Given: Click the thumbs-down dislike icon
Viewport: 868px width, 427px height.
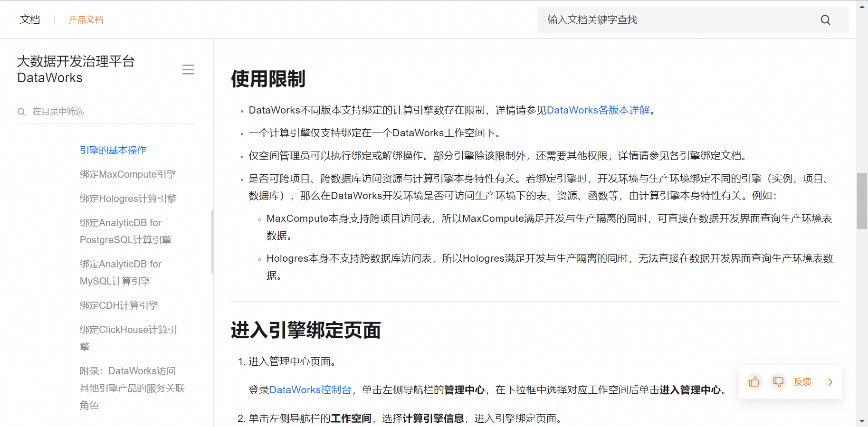Looking at the screenshot, I should point(778,382).
